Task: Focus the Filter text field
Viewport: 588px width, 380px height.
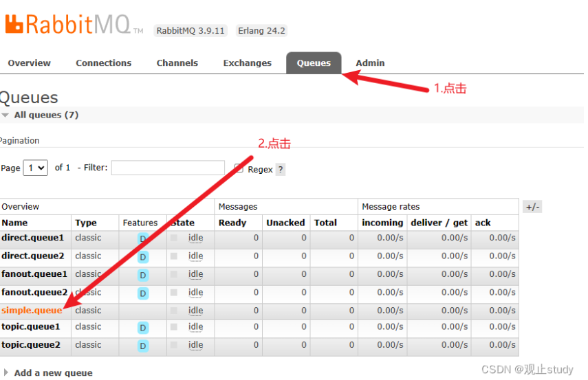Action: pyautogui.click(x=168, y=168)
